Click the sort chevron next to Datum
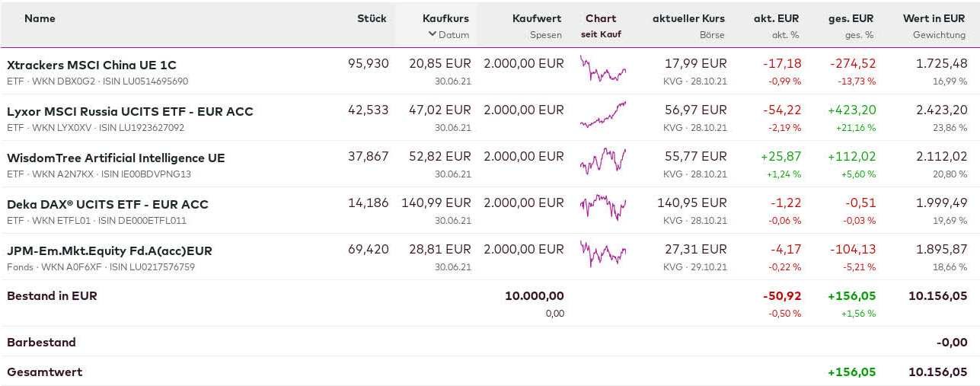 coord(432,34)
